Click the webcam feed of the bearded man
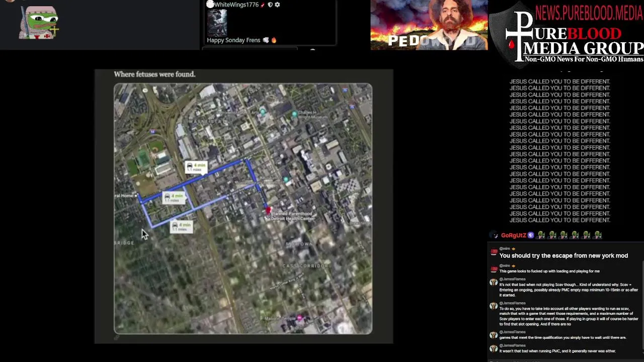644x362 pixels. pos(429,25)
